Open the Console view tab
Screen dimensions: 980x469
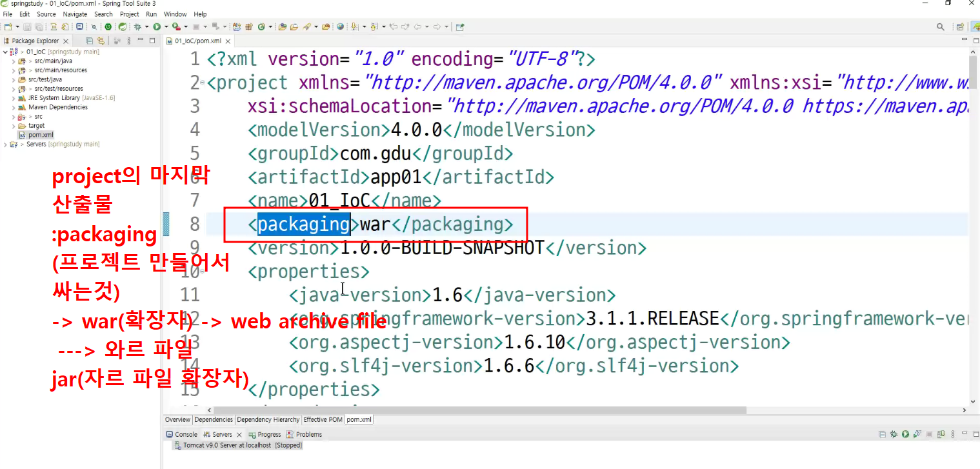[x=182, y=435]
